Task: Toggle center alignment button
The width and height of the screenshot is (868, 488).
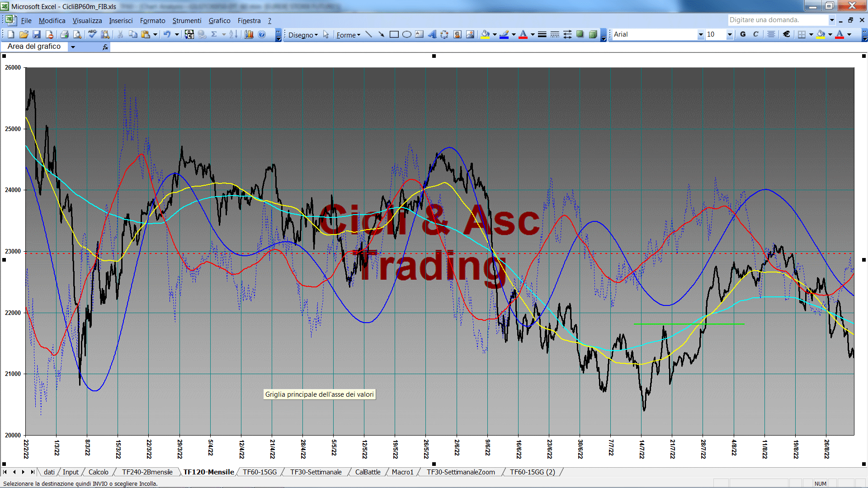Action: point(771,34)
